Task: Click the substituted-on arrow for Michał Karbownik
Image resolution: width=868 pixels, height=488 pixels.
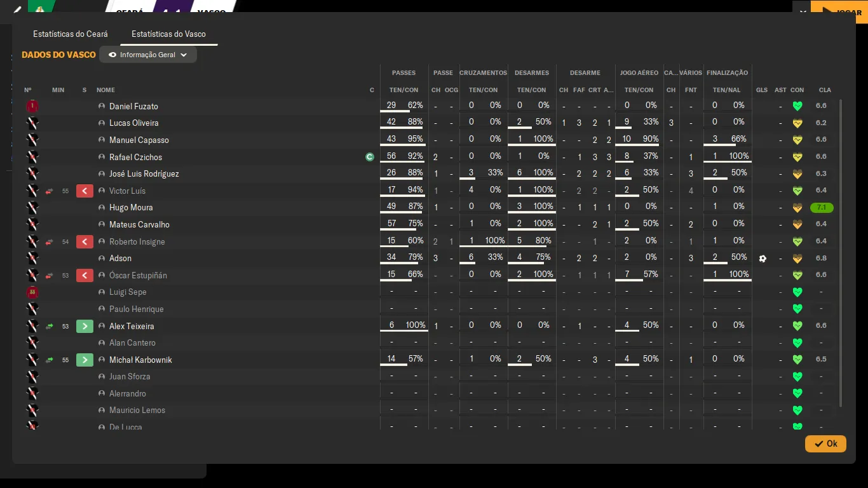Action: (x=85, y=360)
